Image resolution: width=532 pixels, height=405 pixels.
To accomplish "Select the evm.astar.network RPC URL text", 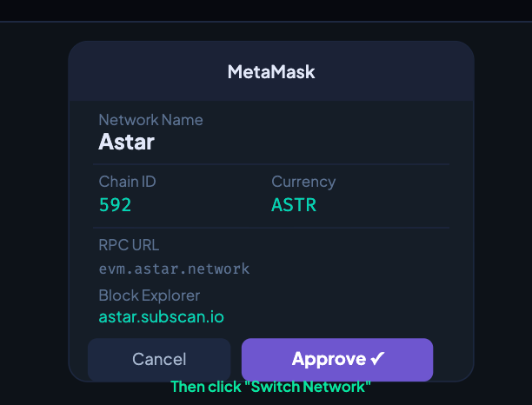I will click(x=174, y=269).
